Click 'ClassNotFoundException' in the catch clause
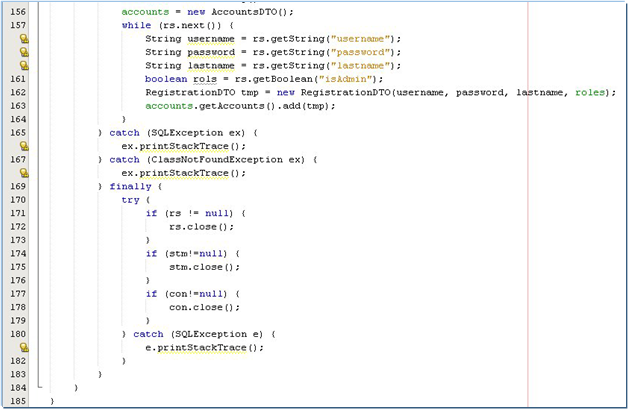The height and width of the screenshot is (409, 629). (217, 160)
